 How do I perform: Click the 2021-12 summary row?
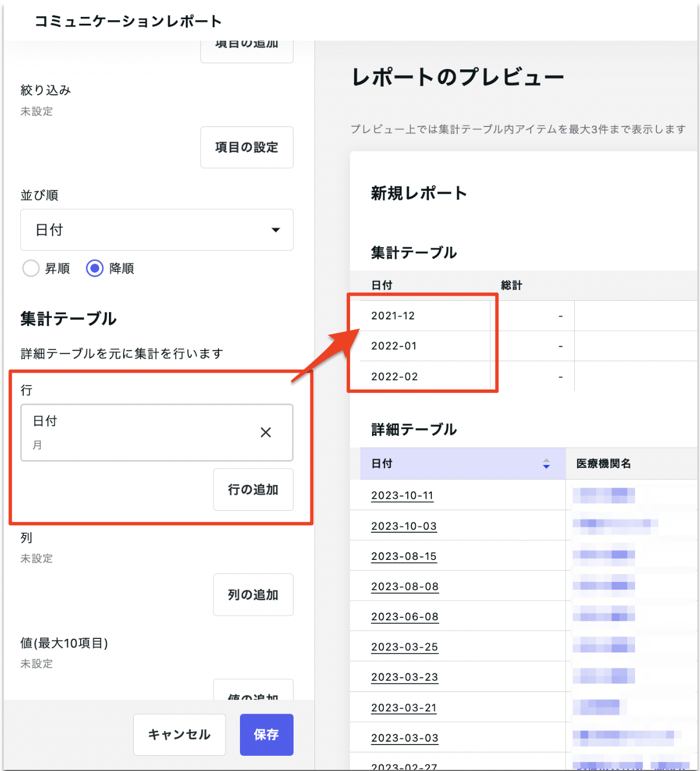click(x=523, y=316)
